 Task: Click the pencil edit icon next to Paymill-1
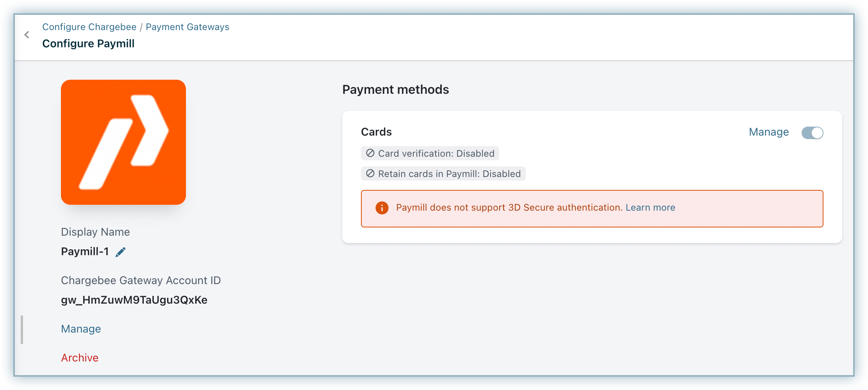pos(120,252)
